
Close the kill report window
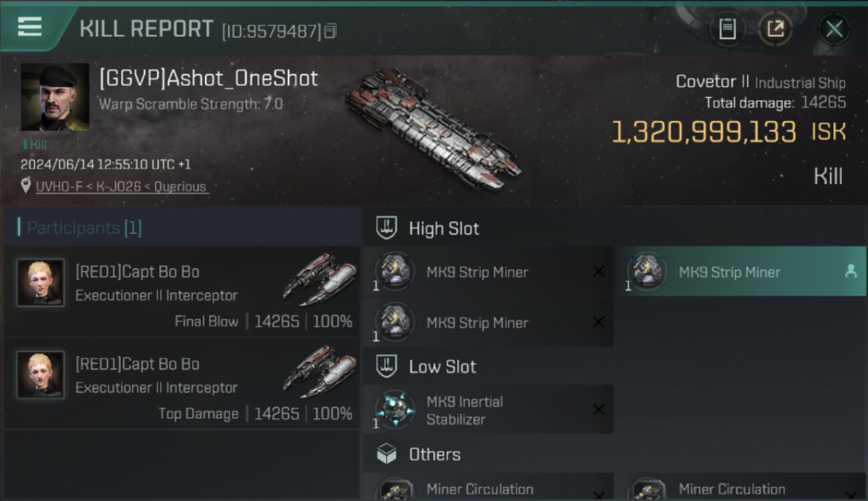[834, 29]
